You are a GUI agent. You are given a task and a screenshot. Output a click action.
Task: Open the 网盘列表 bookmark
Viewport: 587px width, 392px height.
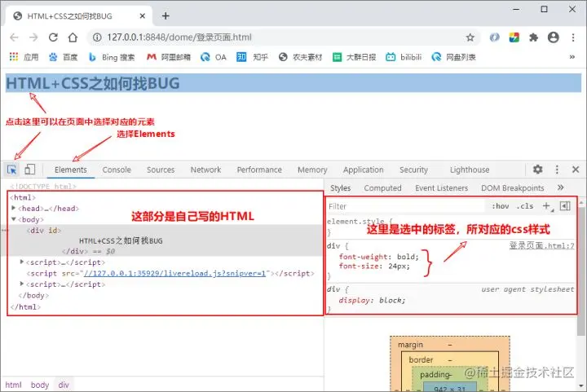453,57
